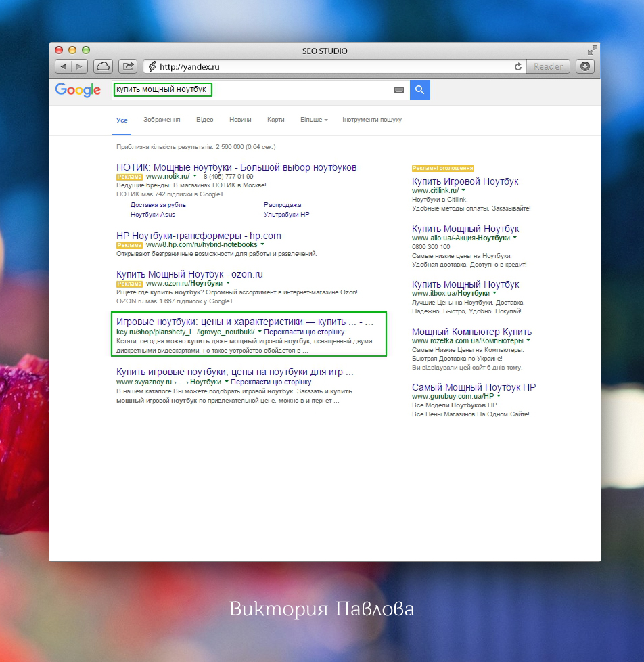Open the on-screen keyboard icon in search box
The width and height of the screenshot is (644, 662).
pos(399,90)
